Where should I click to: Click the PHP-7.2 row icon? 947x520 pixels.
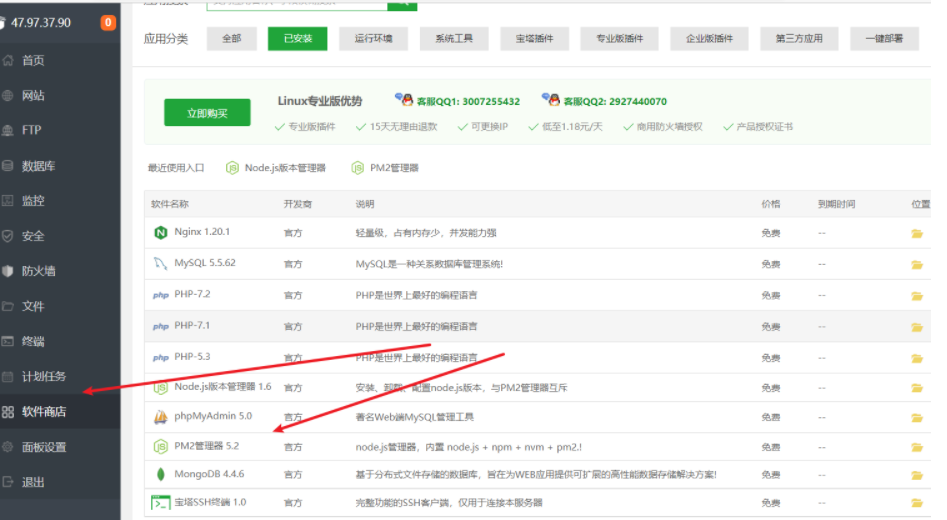pyautogui.click(x=160, y=295)
